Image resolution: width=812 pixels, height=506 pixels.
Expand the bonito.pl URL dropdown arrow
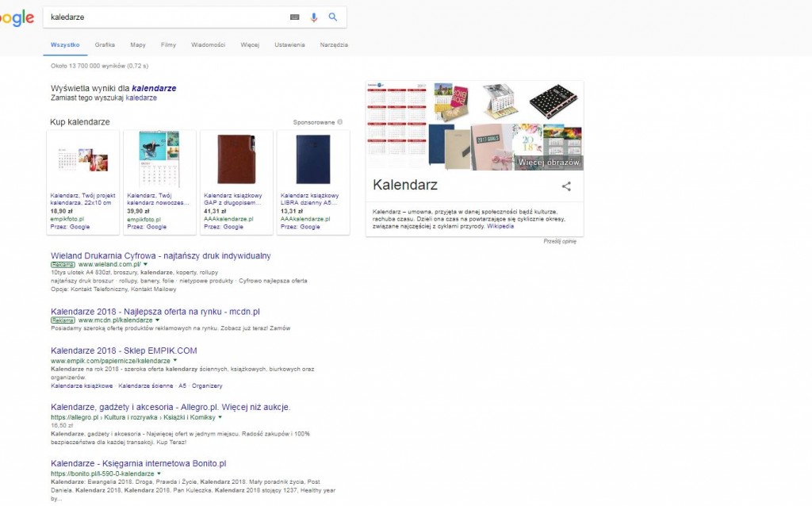coord(159,473)
